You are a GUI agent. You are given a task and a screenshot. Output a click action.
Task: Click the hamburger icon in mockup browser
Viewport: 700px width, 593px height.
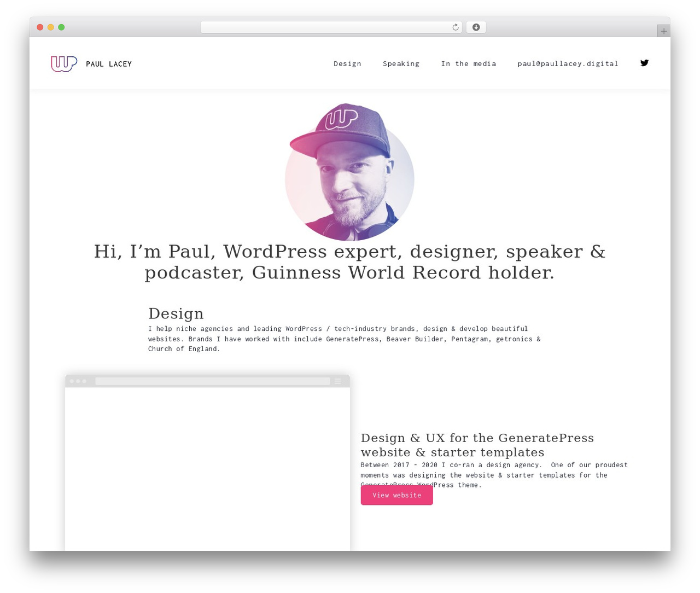pos(338,381)
